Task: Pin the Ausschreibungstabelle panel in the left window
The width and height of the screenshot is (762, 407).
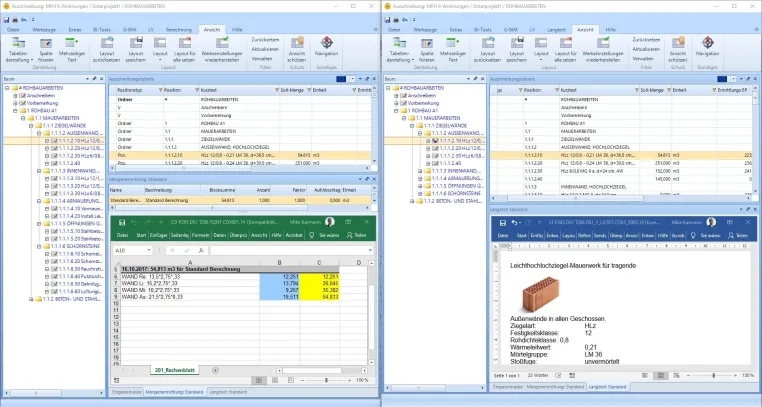Action: pos(367,79)
